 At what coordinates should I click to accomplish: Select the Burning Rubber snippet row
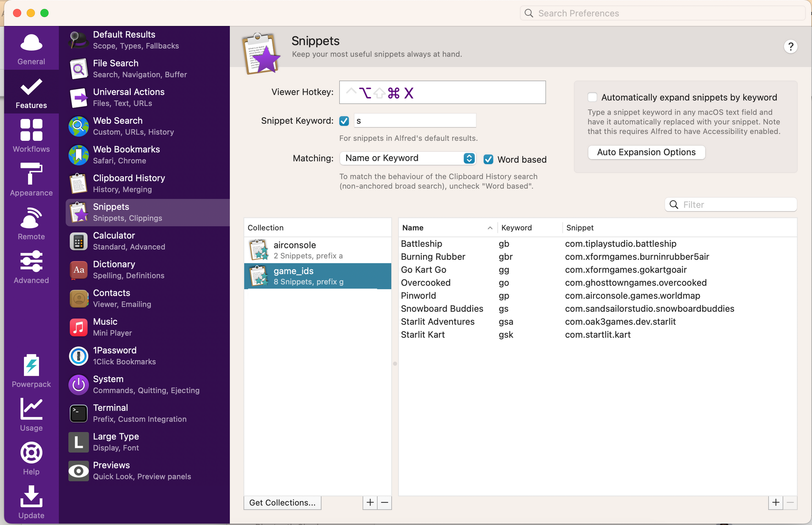pos(598,257)
